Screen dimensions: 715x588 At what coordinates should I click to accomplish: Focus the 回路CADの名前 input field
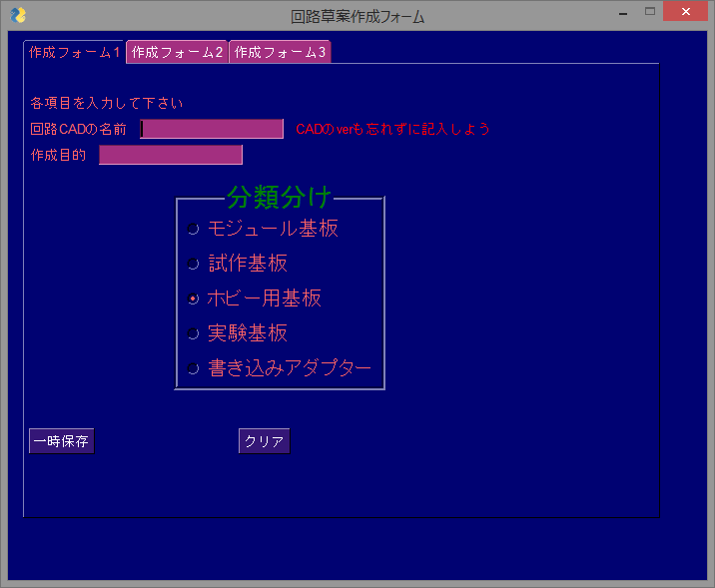coord(212,129)
